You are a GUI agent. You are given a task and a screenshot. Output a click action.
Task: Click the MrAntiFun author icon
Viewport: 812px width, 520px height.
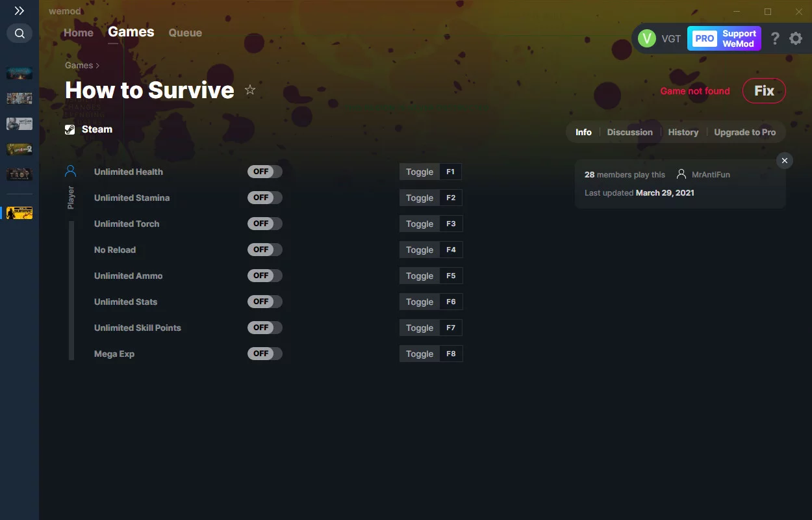(681, 174)
